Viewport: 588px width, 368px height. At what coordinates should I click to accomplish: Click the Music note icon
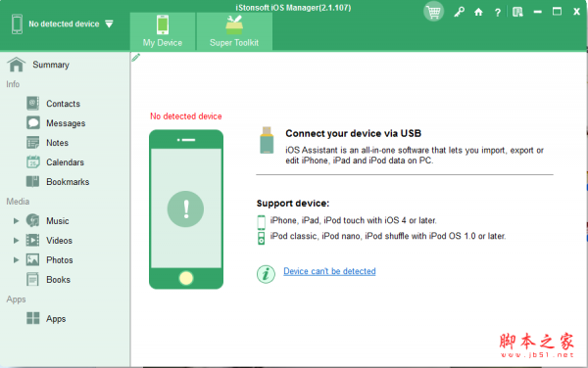[32, 220]
